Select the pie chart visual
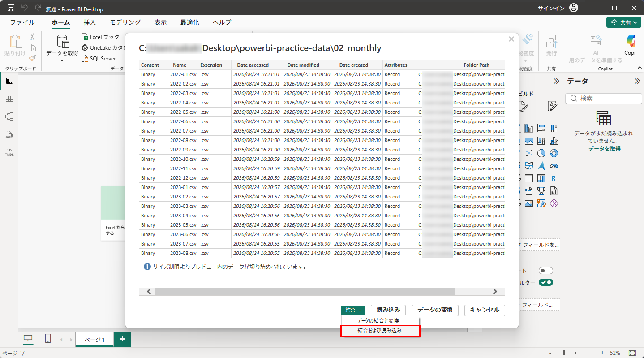 click(541, 153)
